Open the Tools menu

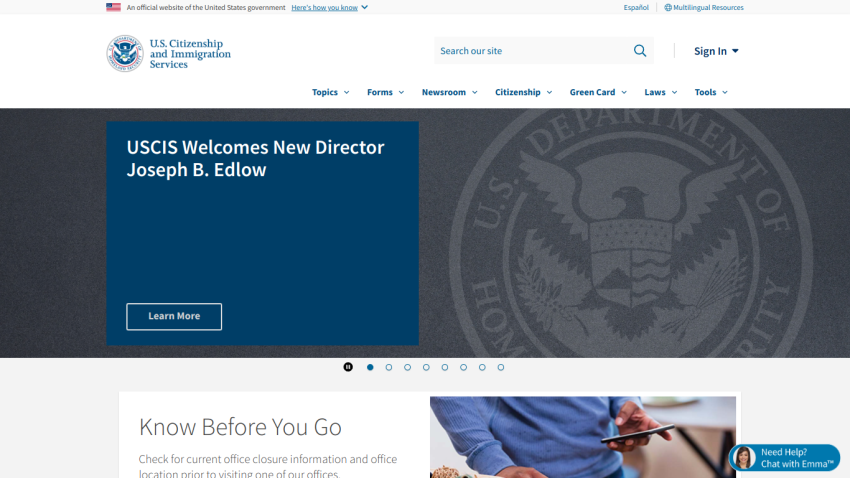705,92
